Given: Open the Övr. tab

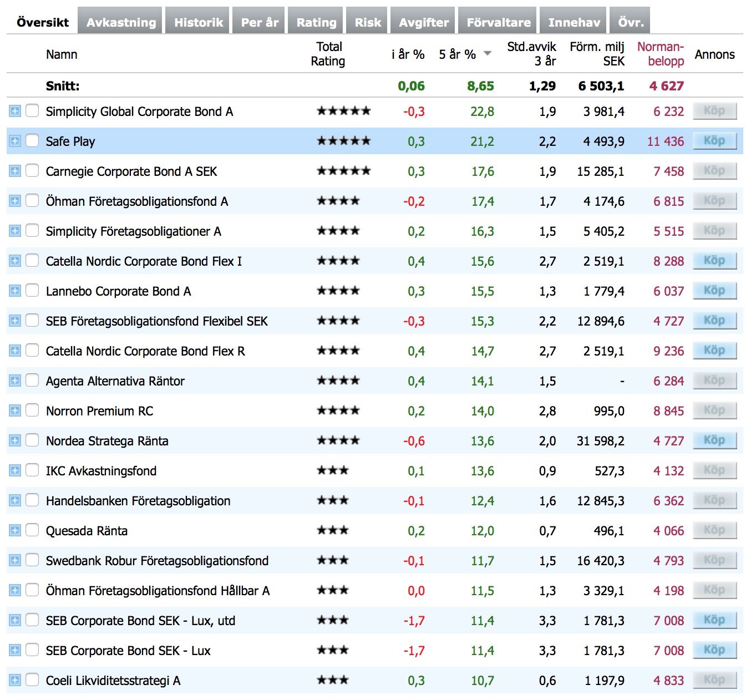Looking at the screenshot, I should [631, 21].
